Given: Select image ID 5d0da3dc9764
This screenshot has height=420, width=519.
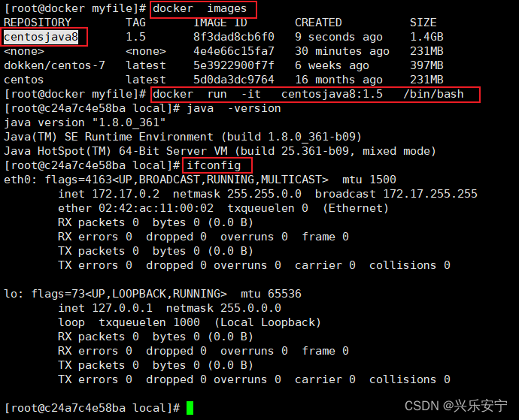Looking at the screenshot, I should (x=234, y=80).
